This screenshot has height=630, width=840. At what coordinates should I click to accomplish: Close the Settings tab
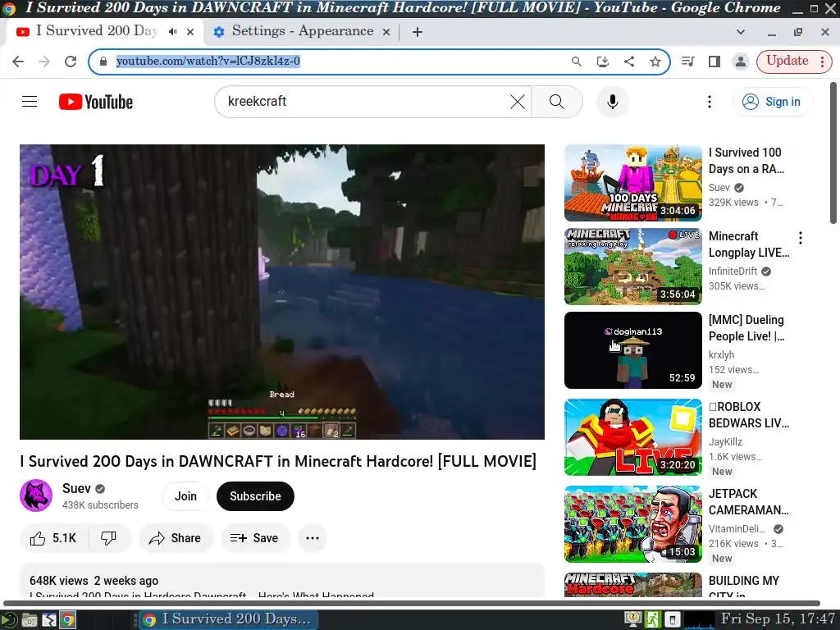tap(386, 32)
